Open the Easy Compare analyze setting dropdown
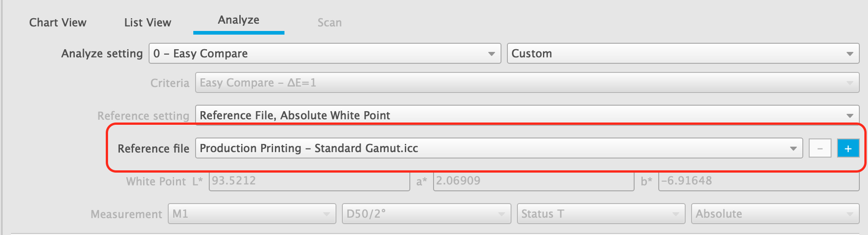This screenshot has height=235, width=868. click(x=325, y=53)
